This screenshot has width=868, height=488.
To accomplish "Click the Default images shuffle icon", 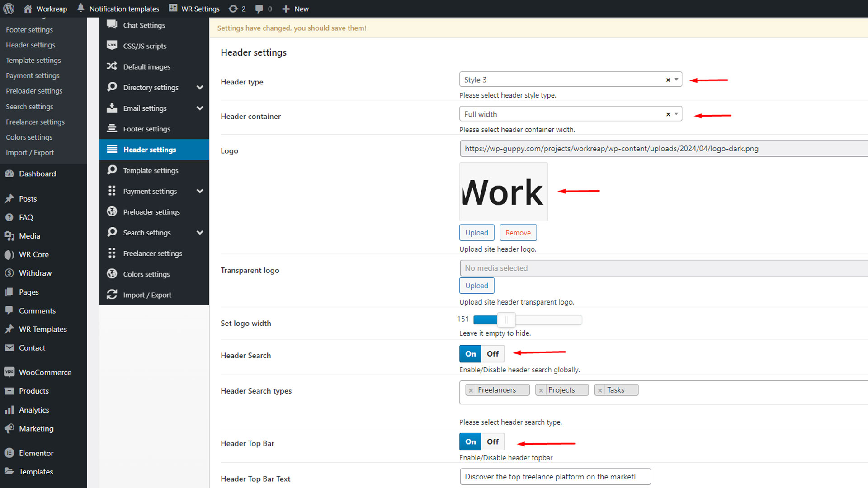I will (112, 66).
